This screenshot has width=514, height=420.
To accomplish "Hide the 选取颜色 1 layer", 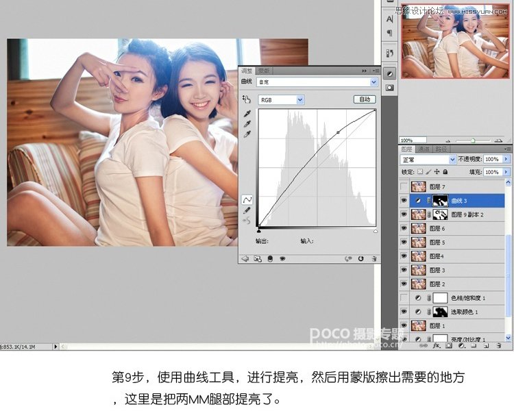I will pyautogui.click(x=404, y=312).
